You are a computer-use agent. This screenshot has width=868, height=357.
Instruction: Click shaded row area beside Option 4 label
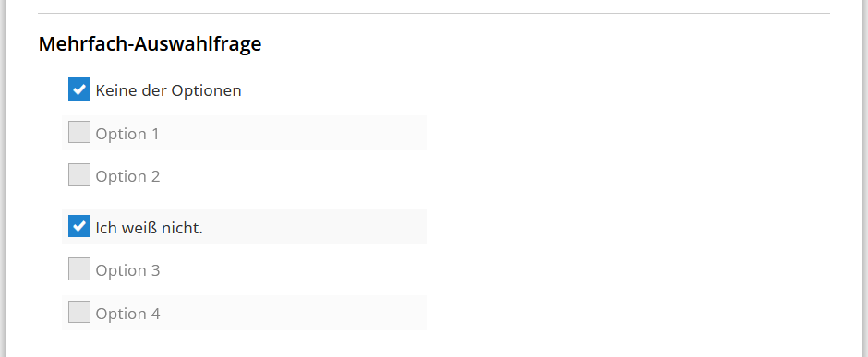coord(294,313)
